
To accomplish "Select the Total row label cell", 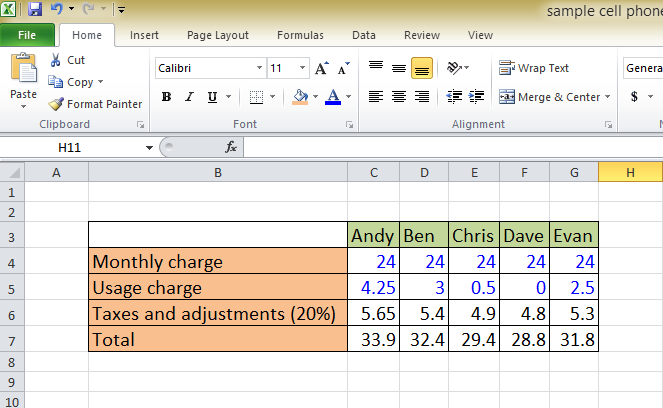I will pos(218,340).
